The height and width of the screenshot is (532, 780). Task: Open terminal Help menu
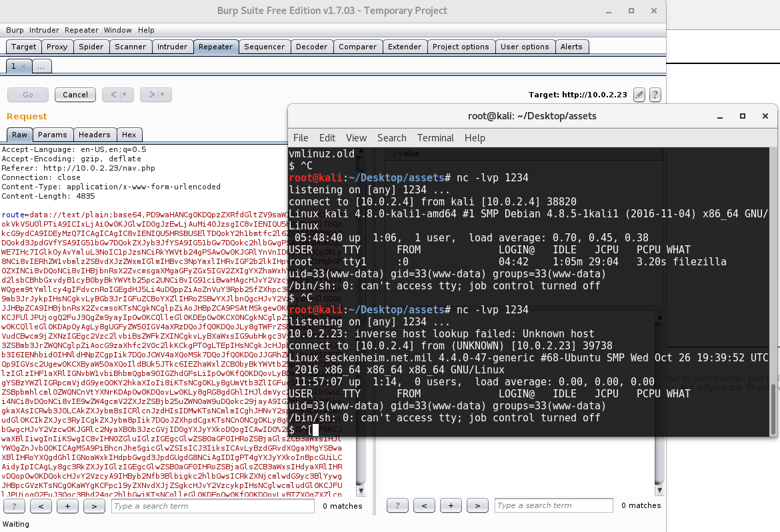coord(475,138)
